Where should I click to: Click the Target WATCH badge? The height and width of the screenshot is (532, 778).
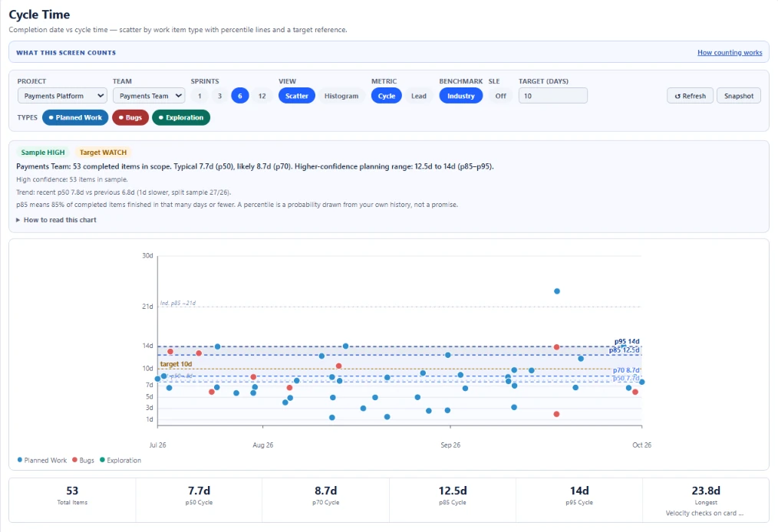104,153
